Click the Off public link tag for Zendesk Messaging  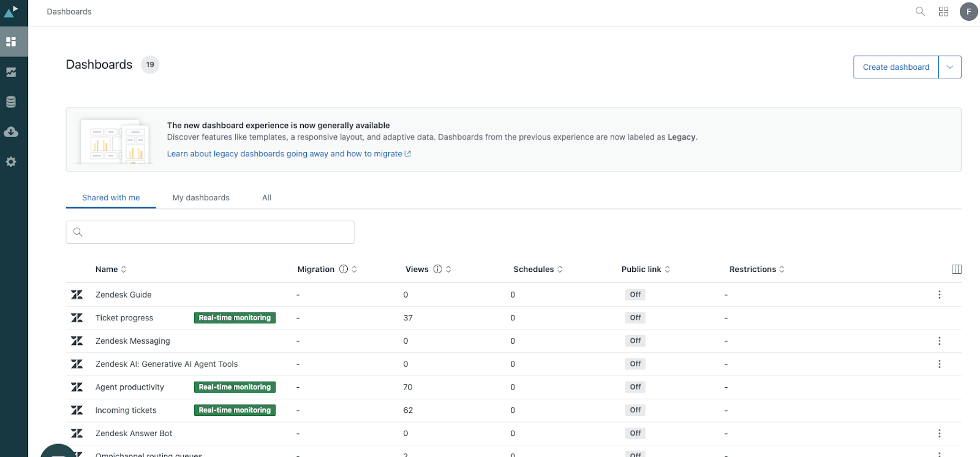(635, 341)
